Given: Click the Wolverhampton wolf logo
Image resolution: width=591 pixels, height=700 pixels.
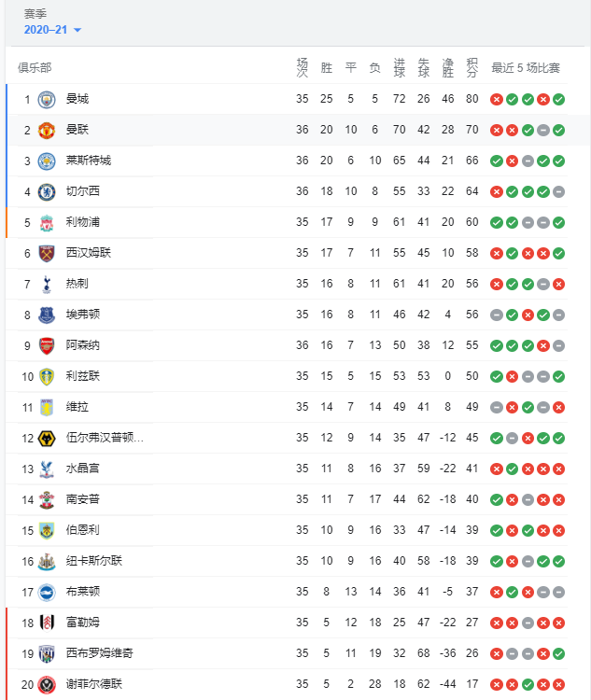Looking at the screenshot, I should pos(47,439).
